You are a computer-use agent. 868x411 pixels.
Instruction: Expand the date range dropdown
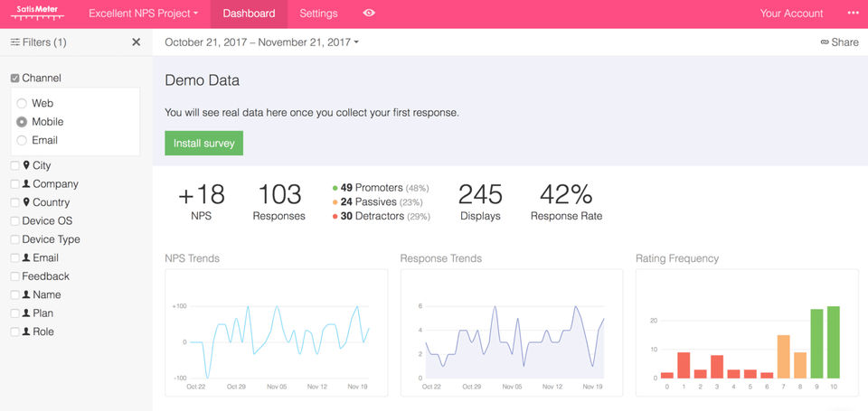(261, 42)
